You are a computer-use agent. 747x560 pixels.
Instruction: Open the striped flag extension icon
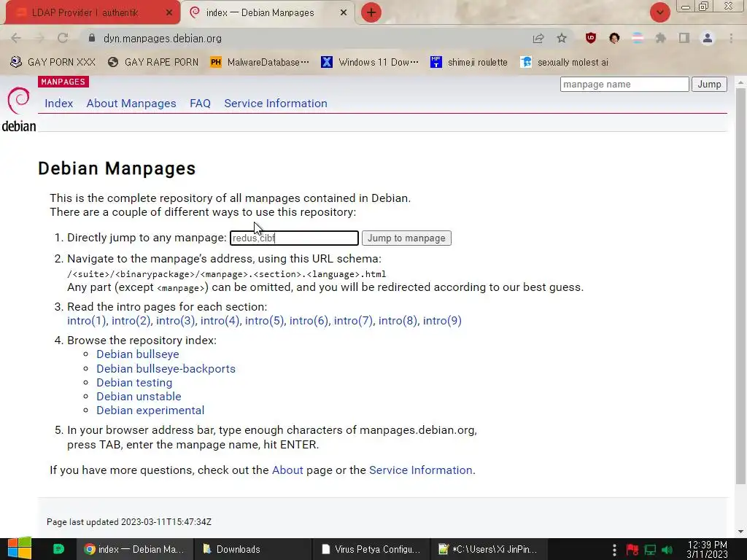click(638, 38)
